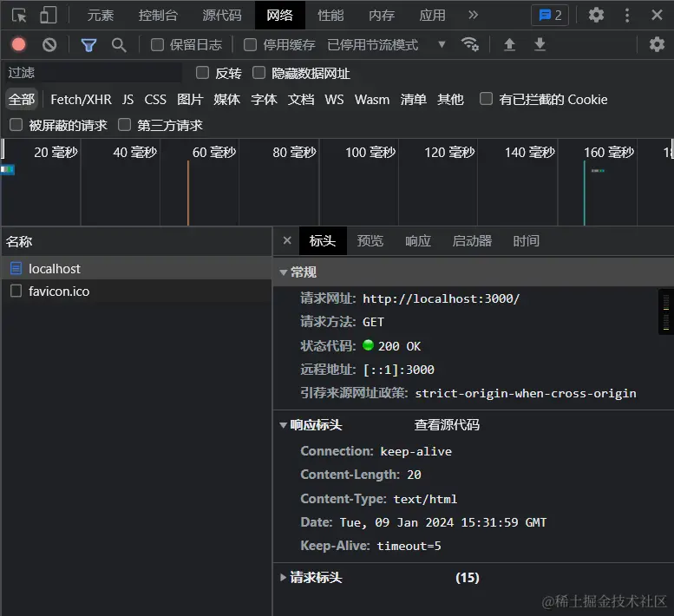The image size is (674, 616).
Task: Toggle the device toolbar icon
Action: pyautogui.click(x=49, y=16)
